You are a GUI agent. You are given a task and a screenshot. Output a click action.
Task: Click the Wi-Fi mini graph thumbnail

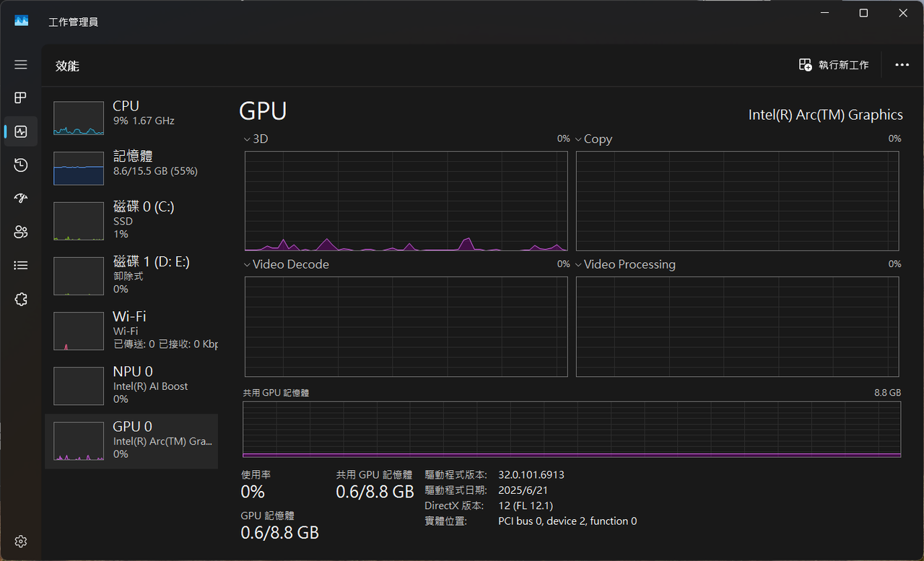79,331
